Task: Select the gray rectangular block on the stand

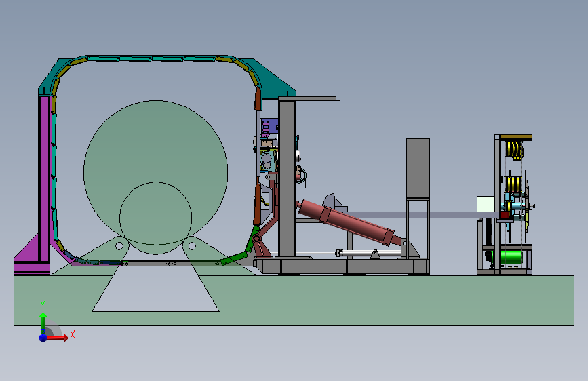Action: (x=418, y=168)
